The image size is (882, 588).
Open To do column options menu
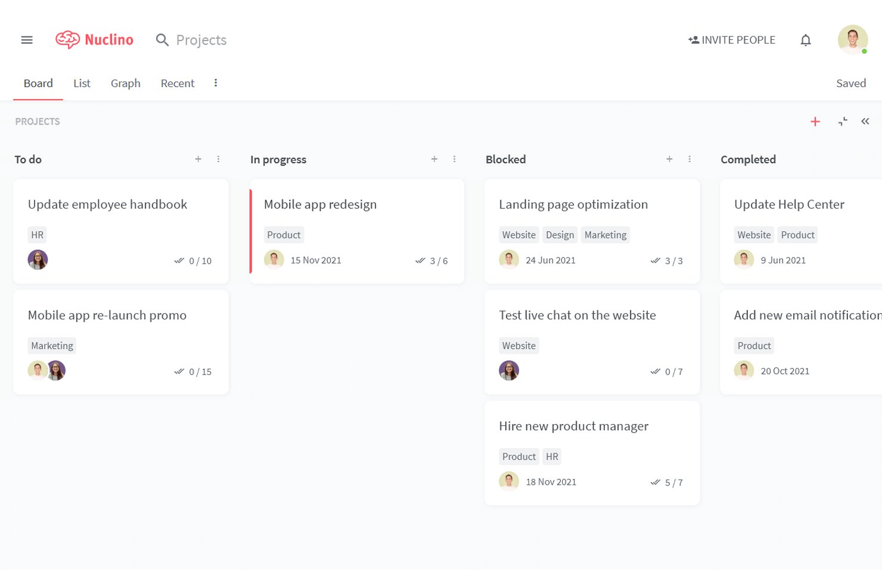(218, 159)
